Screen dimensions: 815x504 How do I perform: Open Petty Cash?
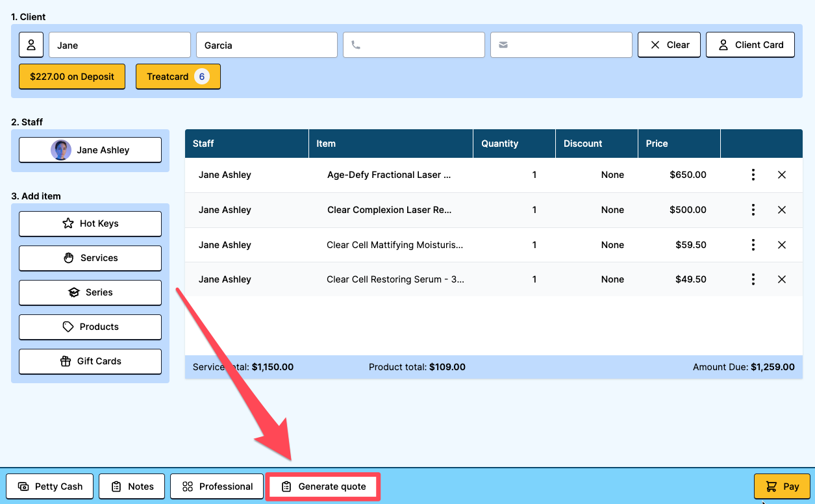(50, 486)
